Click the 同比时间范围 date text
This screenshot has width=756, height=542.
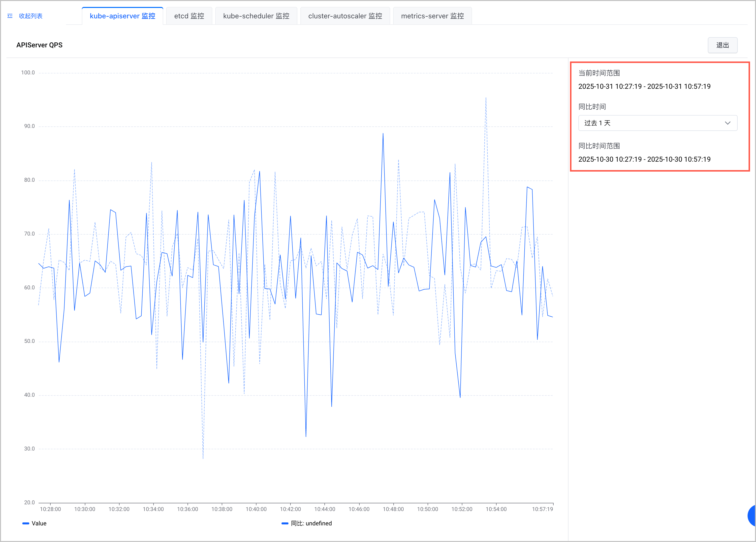(644, 159)
